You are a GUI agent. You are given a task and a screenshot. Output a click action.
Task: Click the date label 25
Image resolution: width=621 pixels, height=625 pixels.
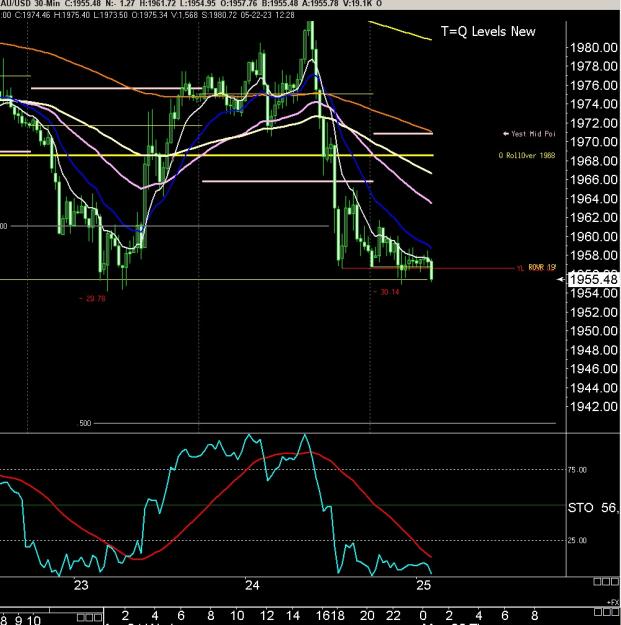[423, 585]
